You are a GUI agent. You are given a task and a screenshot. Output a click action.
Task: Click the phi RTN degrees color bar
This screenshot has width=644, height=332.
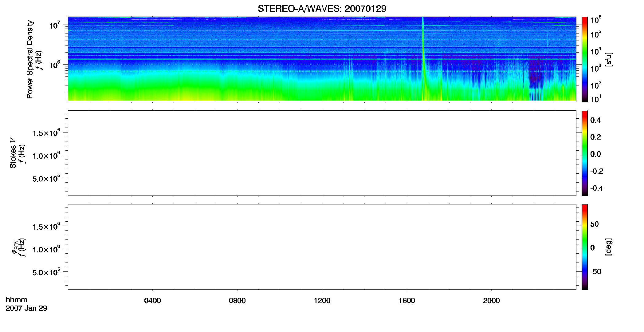pyautogui.click(x=585, y=247)
